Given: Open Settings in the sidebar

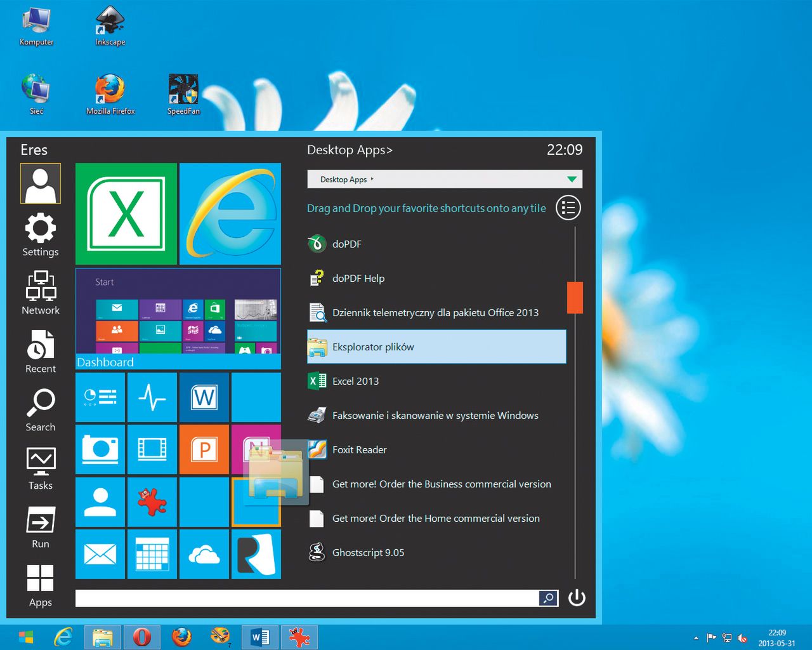Looking at the screenshot, I should [41, 235].
